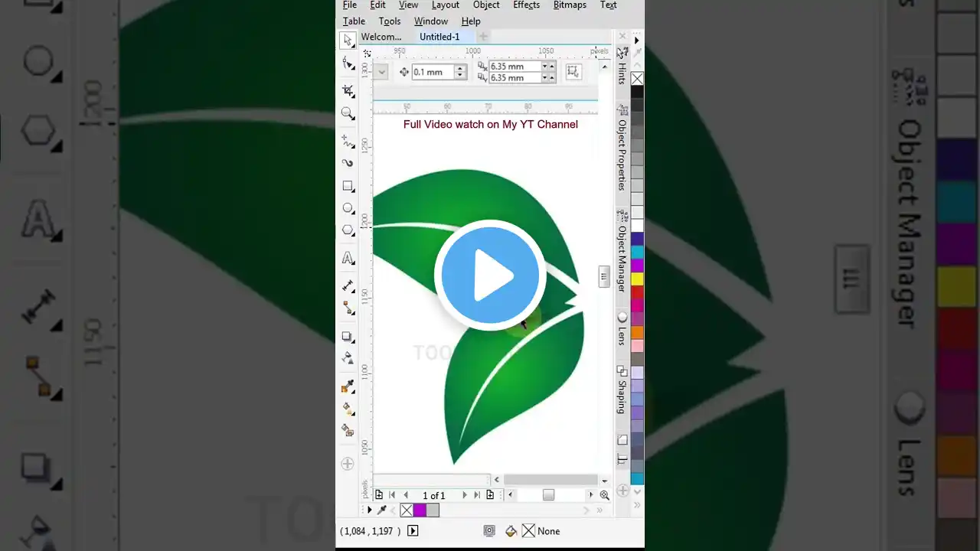Toggle the Treat as Filled property bar button
Screen dimensions: 980x551
[x=573, y=72]
